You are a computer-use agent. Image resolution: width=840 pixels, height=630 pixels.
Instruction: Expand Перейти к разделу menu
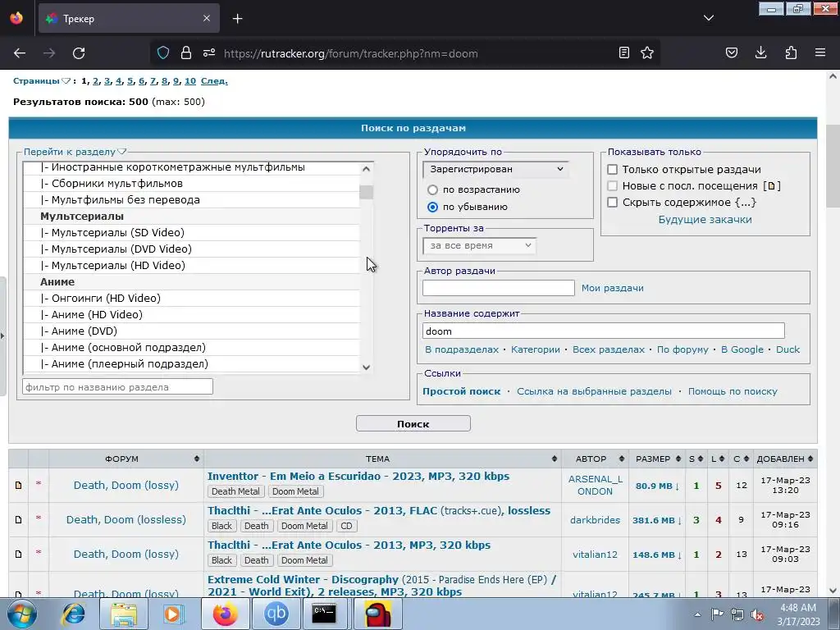(x=75, y=152)
